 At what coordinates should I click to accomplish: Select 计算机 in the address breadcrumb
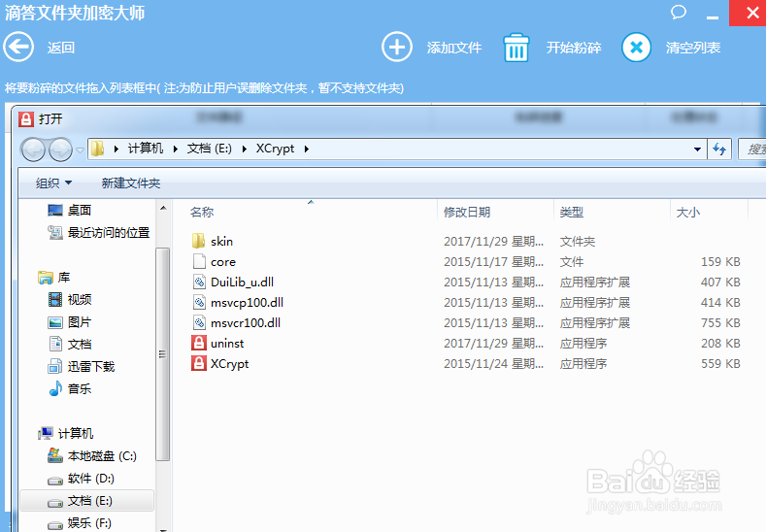146,149
